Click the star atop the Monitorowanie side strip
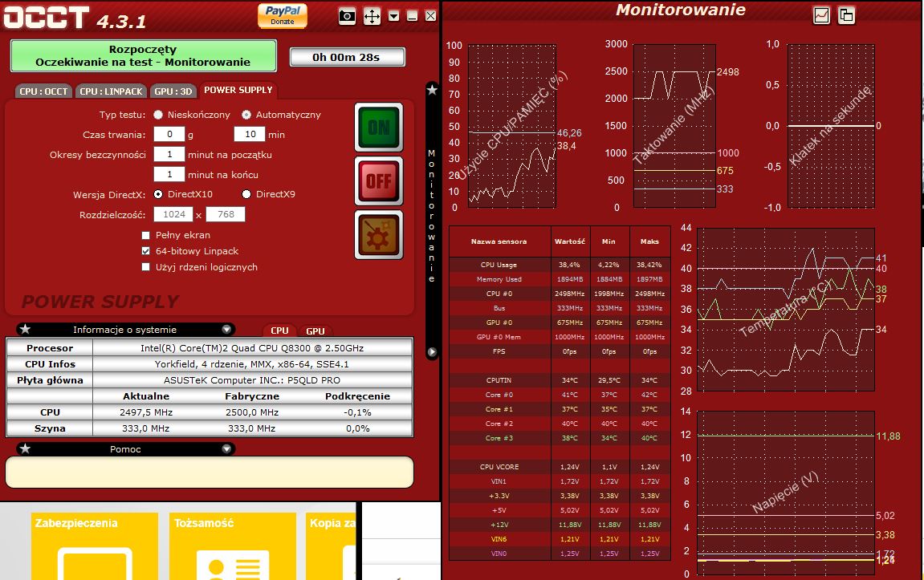924x580 pixels. (x=432, y=90)
